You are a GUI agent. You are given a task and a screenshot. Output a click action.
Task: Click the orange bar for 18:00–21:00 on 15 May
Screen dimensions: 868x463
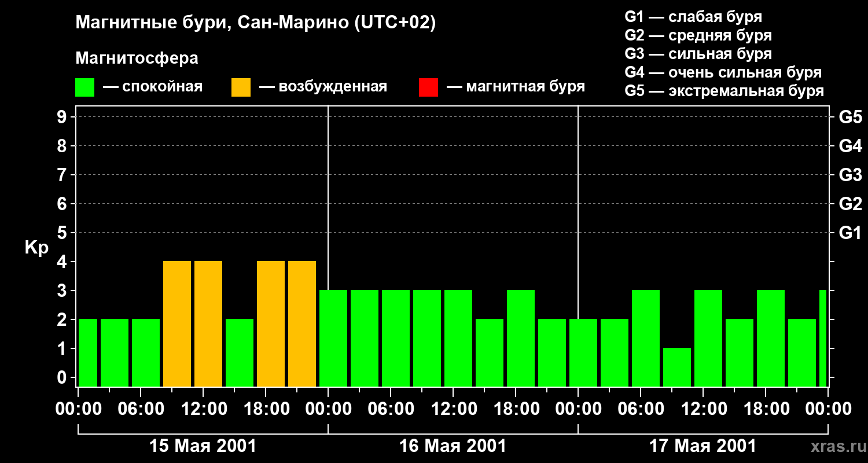(x=271, y=324)
